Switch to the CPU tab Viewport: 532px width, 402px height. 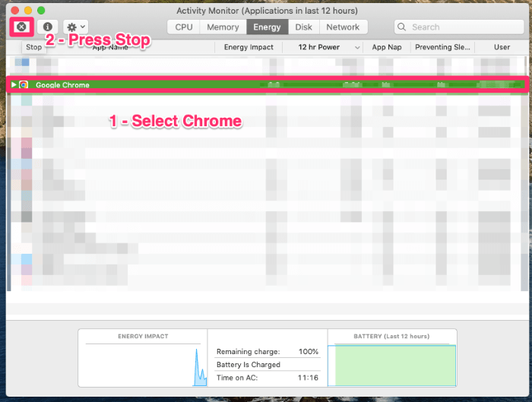pos(184,27)
